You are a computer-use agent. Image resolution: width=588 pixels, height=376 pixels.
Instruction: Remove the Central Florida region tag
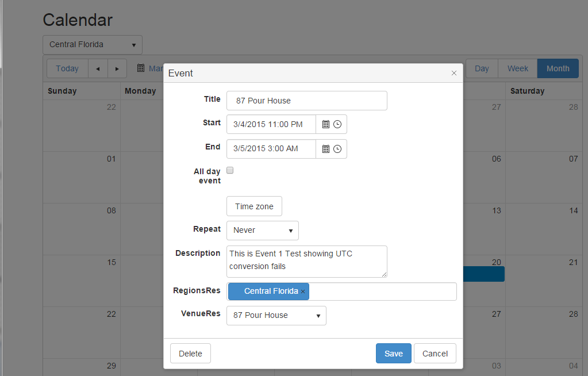tap(303, 291)
